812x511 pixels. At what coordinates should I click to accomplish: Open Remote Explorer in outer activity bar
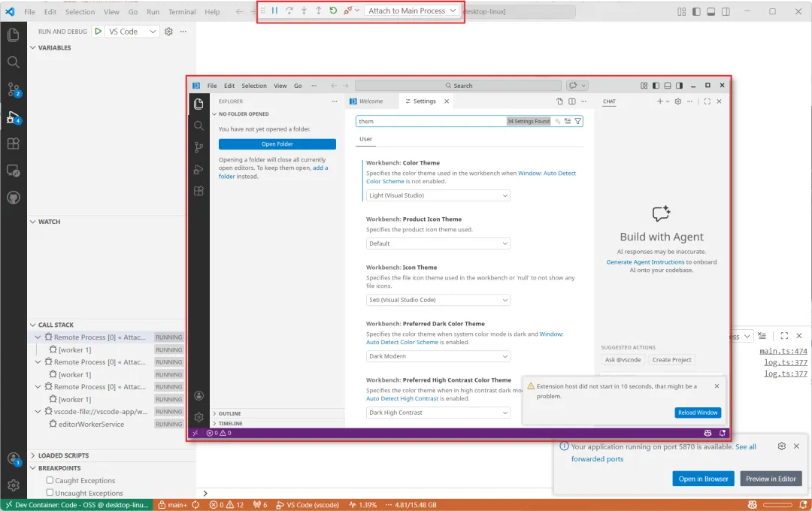(14, 171)
